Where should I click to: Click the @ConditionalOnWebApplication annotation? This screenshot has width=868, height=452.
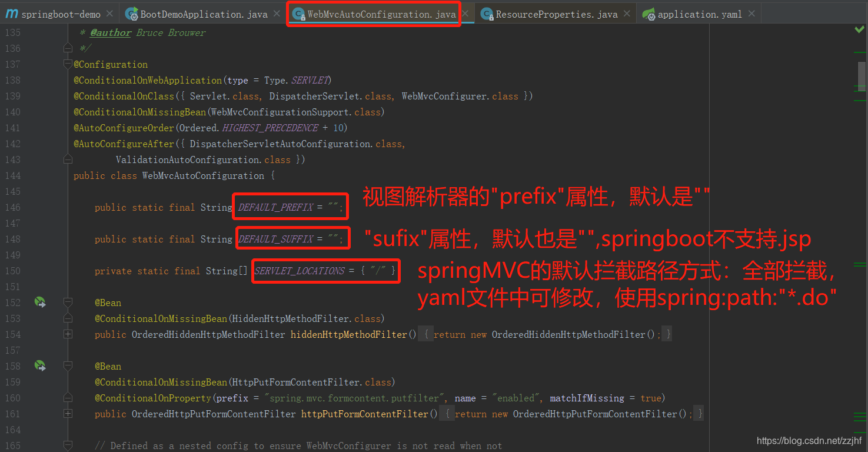coord(148,80)
